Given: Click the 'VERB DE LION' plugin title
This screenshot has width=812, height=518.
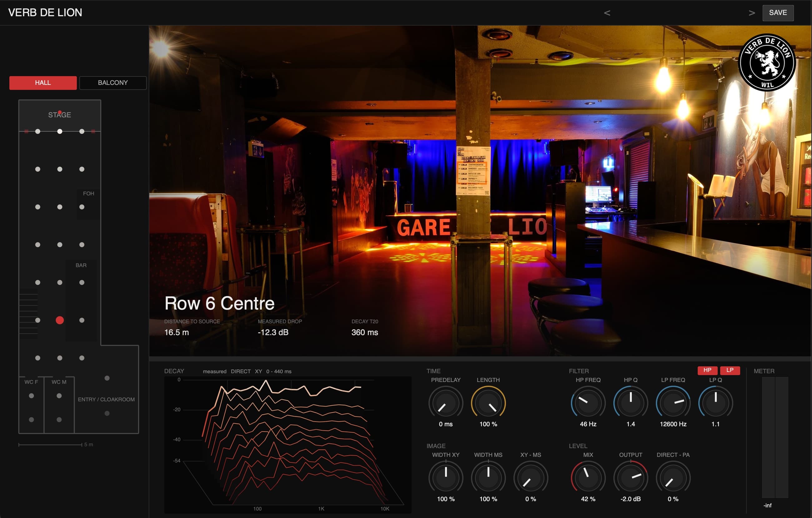Looking at the screenshot, I should (x=45, y=12).
